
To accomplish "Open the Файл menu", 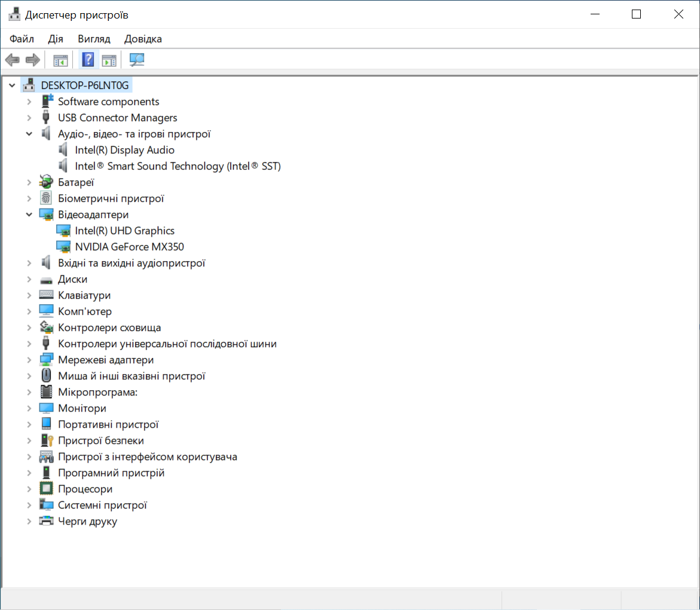I will coord(22,39).
